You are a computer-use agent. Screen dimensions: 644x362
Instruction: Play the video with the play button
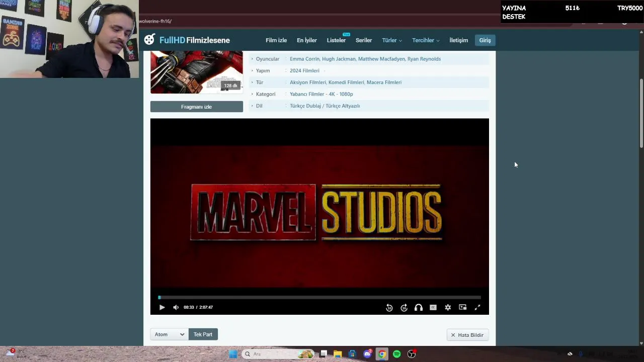(162, 307)
